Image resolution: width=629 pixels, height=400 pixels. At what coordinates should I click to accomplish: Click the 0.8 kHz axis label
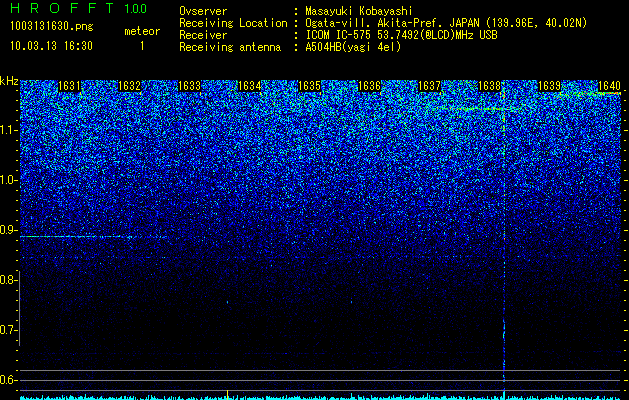[x=8, y=280]
